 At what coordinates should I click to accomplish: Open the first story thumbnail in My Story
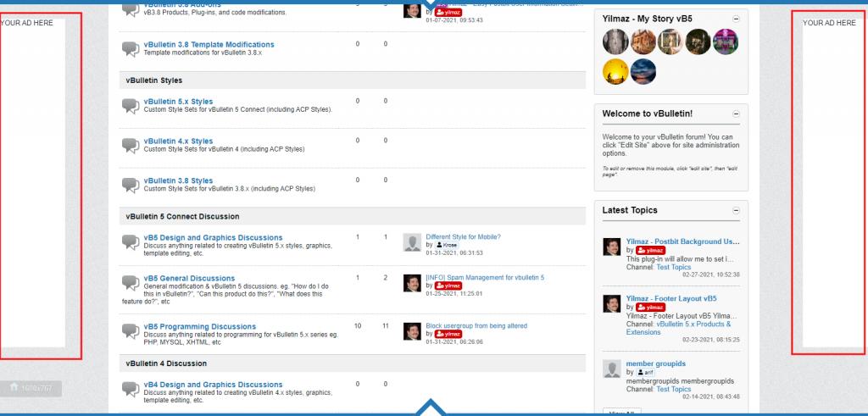(x=615, y=42)
